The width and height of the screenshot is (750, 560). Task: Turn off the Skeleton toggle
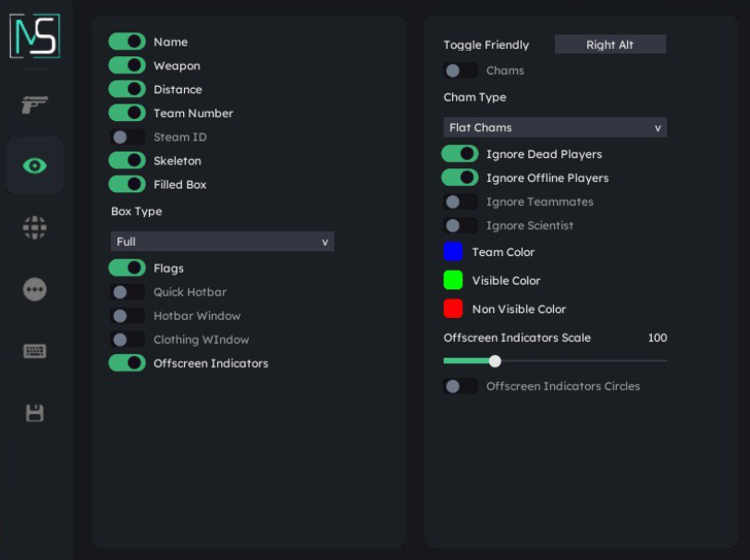click(x=127, y=161)
